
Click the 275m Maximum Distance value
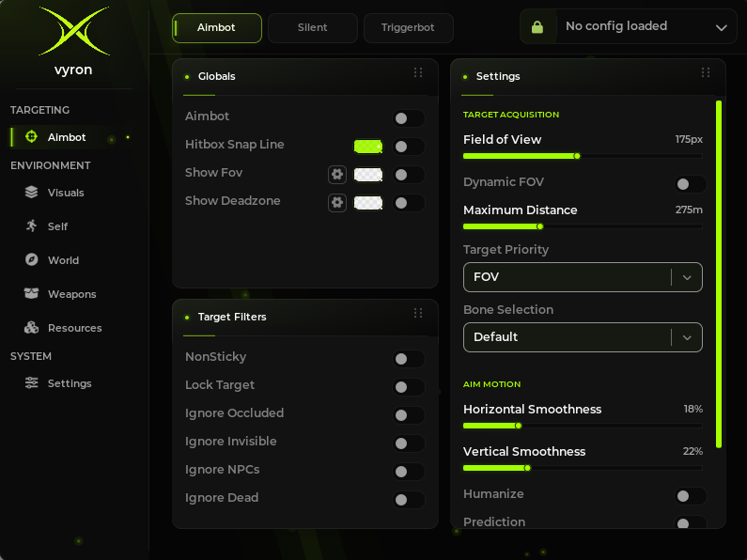[689, 210]
